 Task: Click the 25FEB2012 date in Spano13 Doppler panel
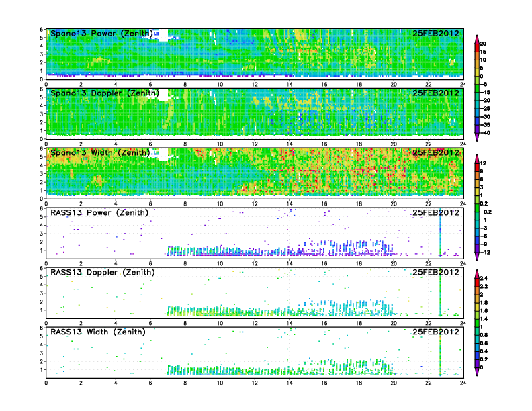tap(436, 93)
